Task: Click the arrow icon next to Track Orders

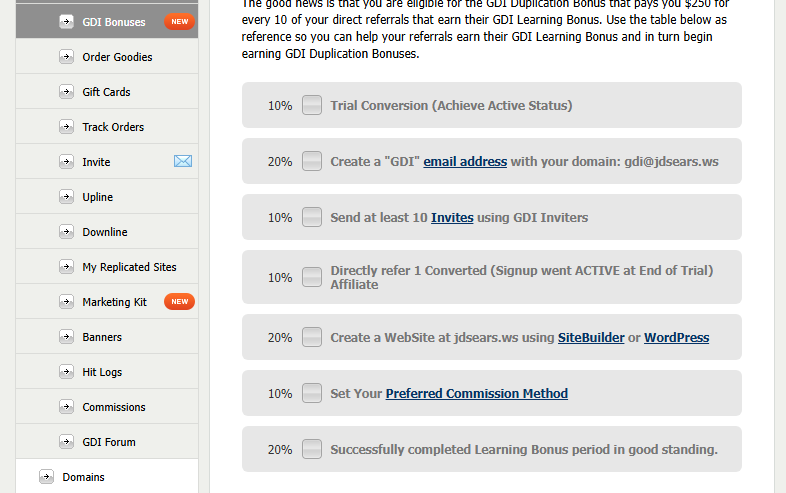Action: click(x=66, y=127)
